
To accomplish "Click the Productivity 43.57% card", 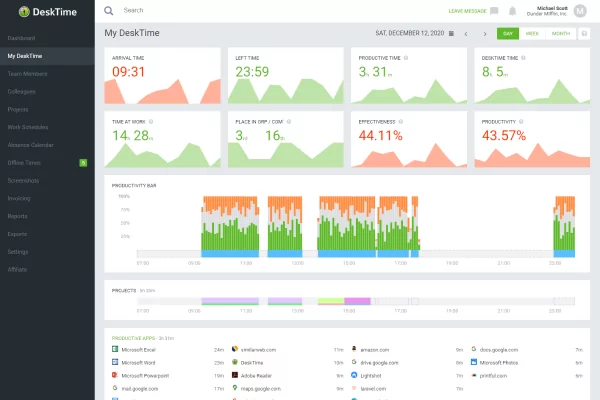I will point(532,139).
